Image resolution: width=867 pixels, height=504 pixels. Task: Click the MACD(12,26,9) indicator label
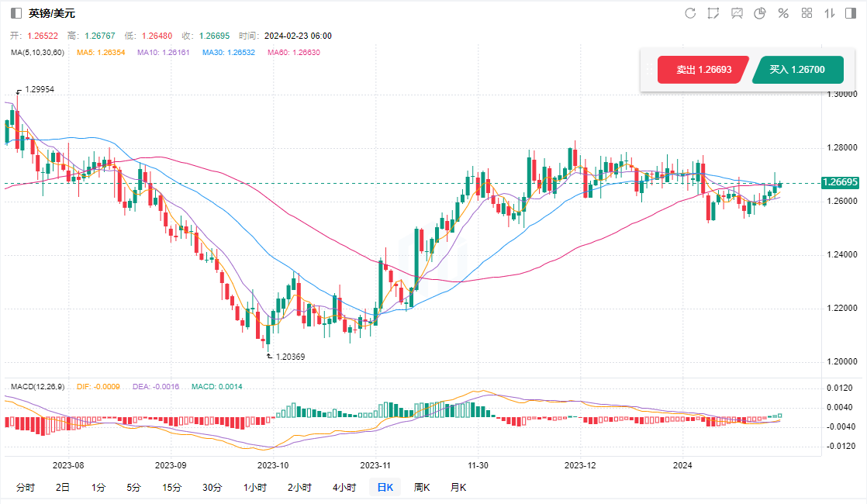[x=37, y=386]
